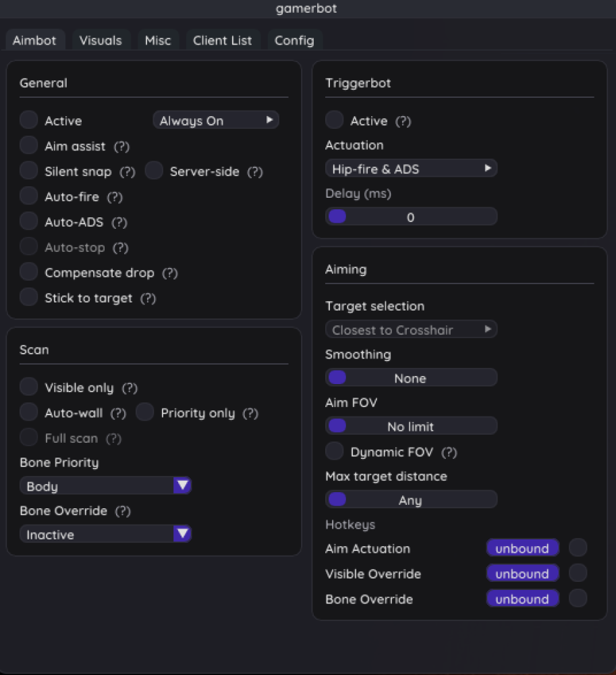616x675 pixels.
Task: Click the unbound button for Aim Actuation
Action: (522, 549)
